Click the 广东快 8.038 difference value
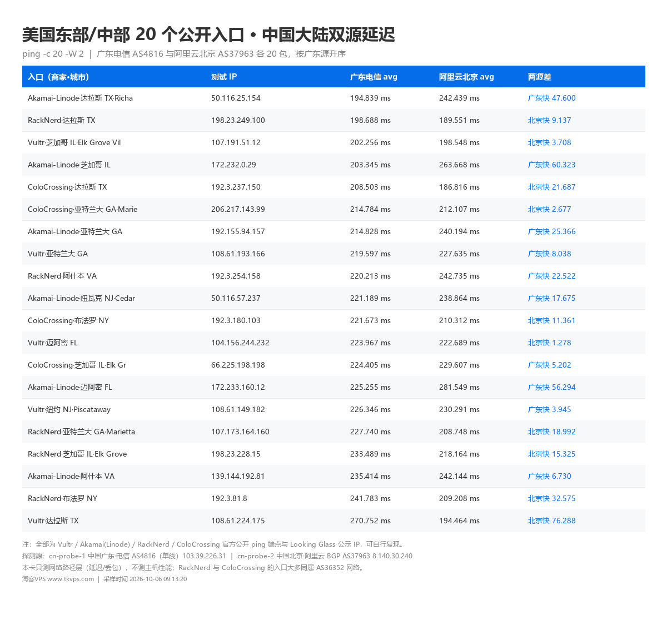Viewport: 667px width, 644px height. 550,254
